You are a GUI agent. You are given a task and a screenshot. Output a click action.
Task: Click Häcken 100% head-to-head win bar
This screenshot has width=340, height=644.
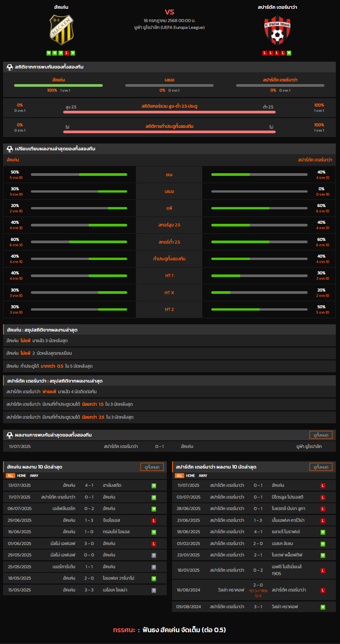(x=58, y=85)
